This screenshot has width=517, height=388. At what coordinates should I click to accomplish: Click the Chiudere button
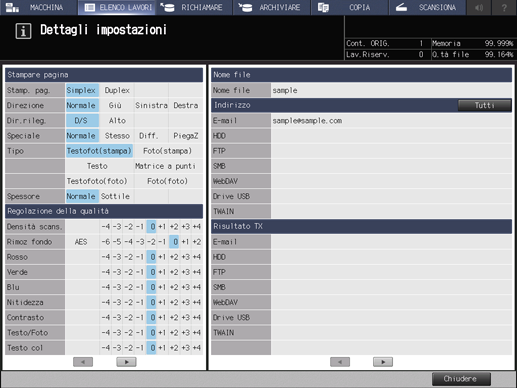461,379
